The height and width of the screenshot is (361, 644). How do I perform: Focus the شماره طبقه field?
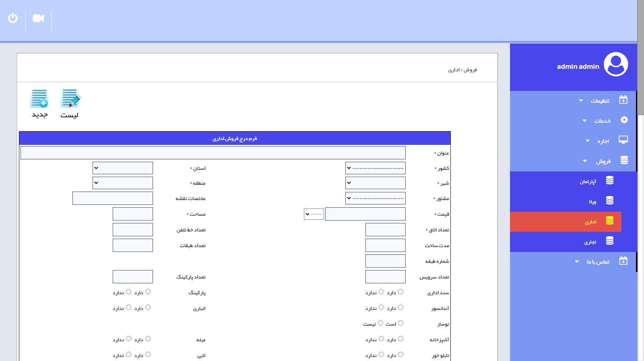click(x=386, y=261)
